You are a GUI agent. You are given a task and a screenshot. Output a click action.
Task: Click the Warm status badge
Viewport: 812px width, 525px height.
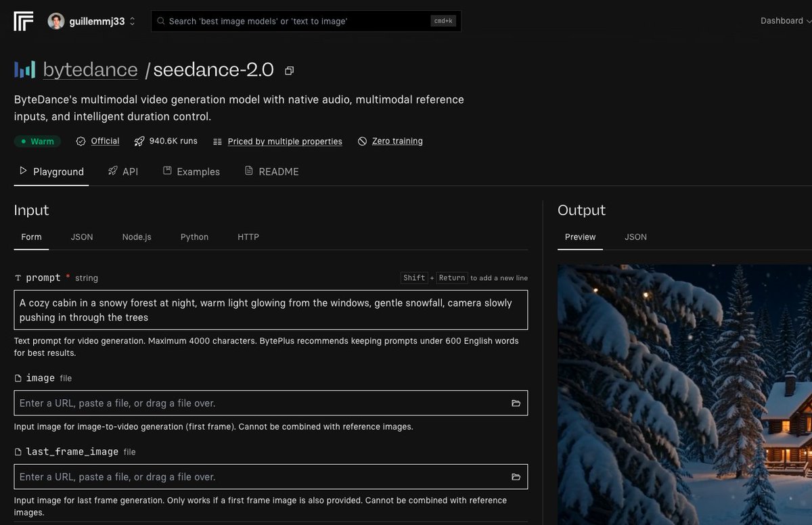(x=37, y=141)
